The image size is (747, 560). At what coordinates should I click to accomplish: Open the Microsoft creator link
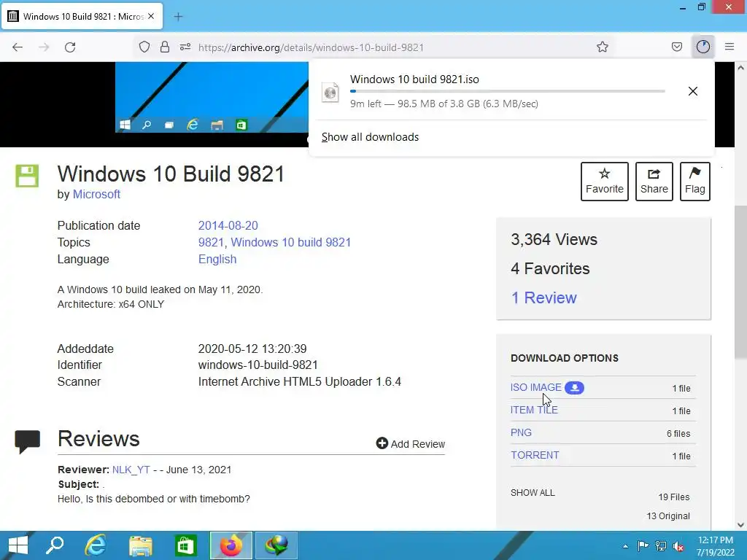[x=96, y=194]
